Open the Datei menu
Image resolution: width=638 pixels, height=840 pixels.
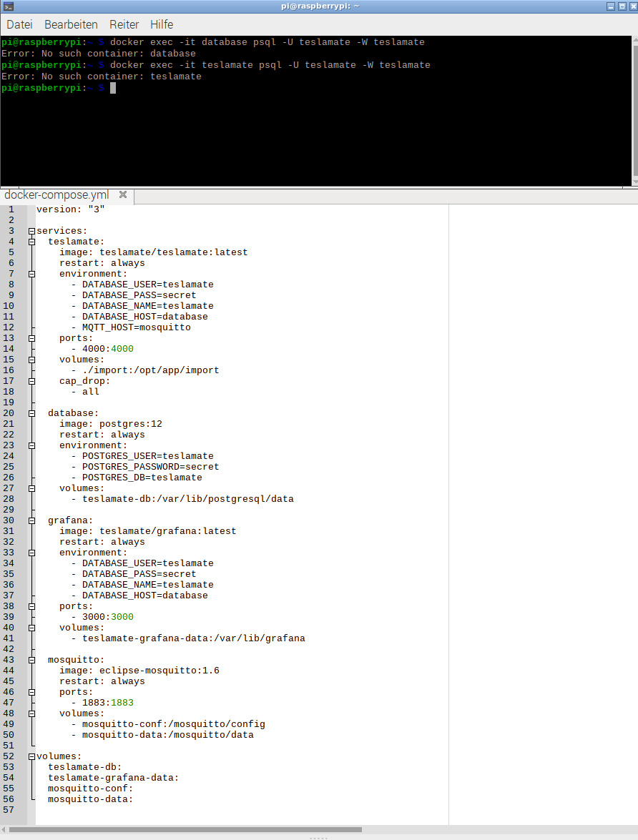point(19,24)
